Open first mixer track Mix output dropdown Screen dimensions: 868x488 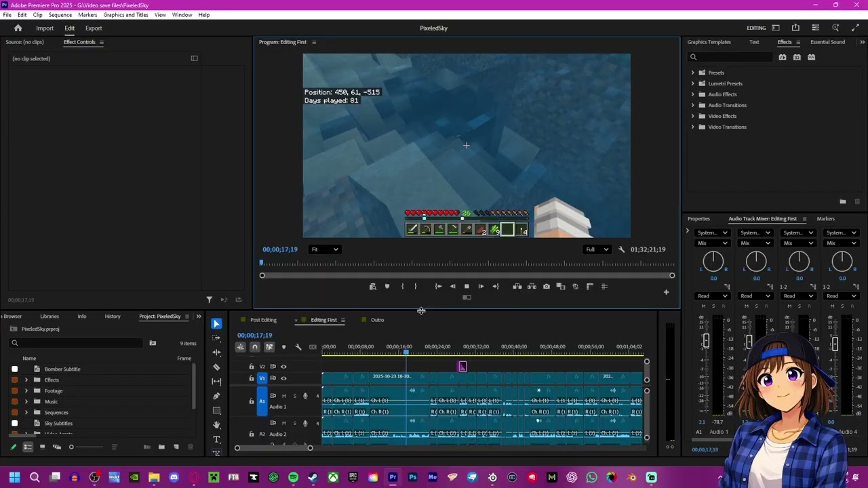(713, 243)
